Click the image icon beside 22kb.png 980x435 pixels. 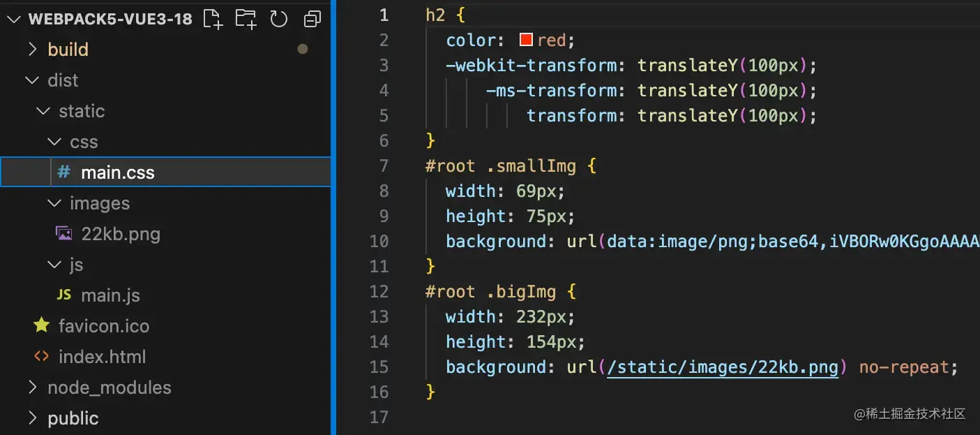pyautogui.click(x=63, y=233)
